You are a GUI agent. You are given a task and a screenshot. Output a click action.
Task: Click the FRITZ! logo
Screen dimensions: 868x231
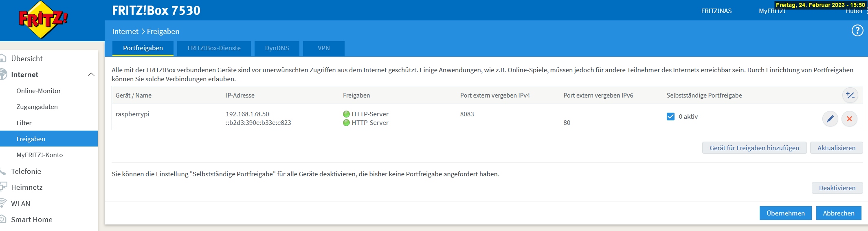[x=43, y=19]
